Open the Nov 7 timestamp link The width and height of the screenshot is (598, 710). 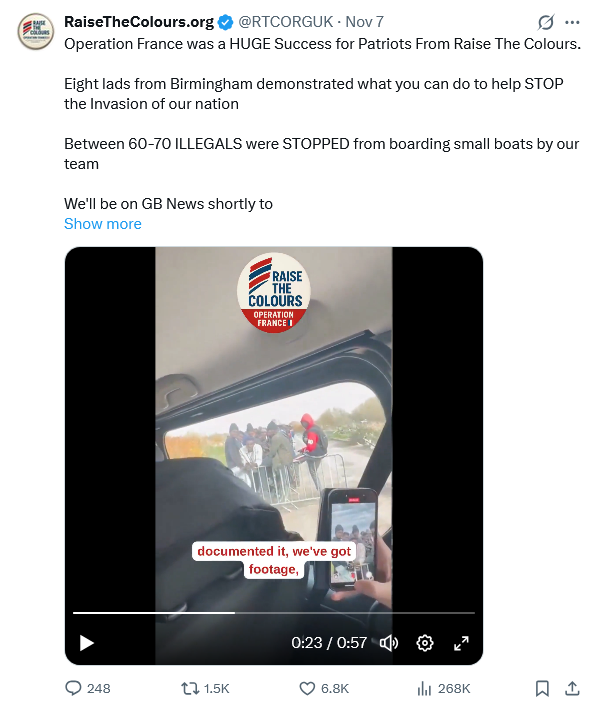pos(365,22)
